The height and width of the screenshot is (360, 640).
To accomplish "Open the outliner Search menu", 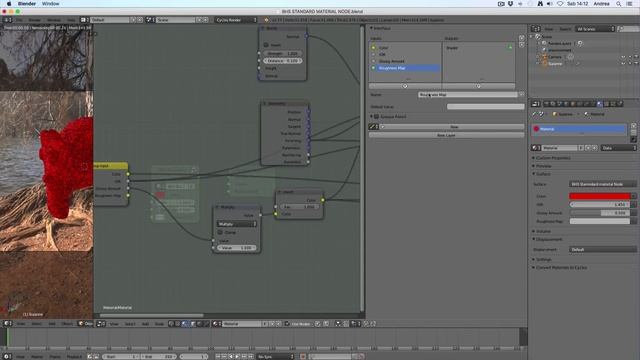I will 565,29.
